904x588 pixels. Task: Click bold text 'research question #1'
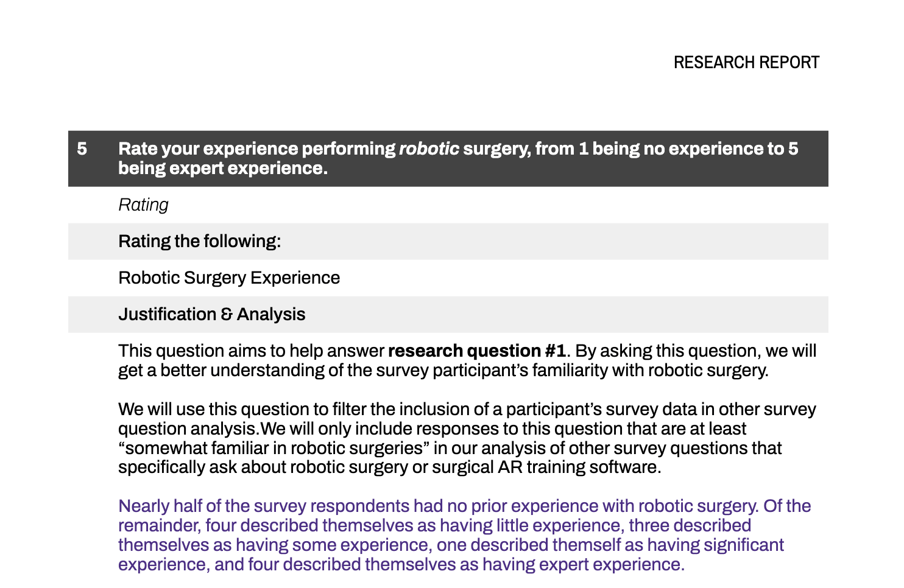point(476,351)
